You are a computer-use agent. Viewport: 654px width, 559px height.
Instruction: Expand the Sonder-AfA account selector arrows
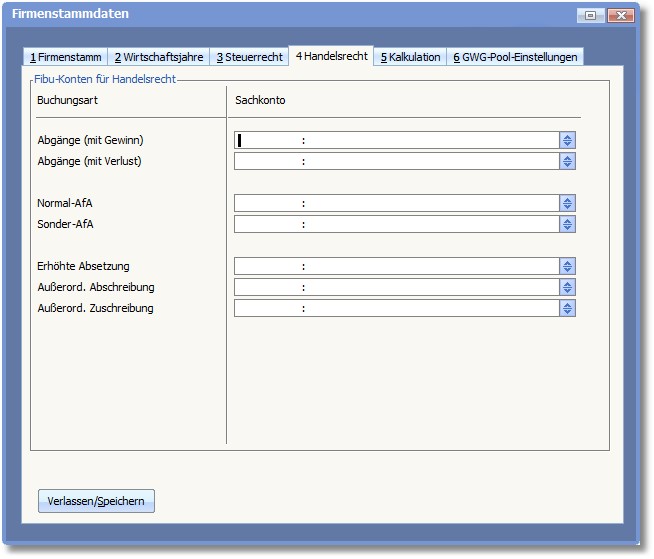568,225
